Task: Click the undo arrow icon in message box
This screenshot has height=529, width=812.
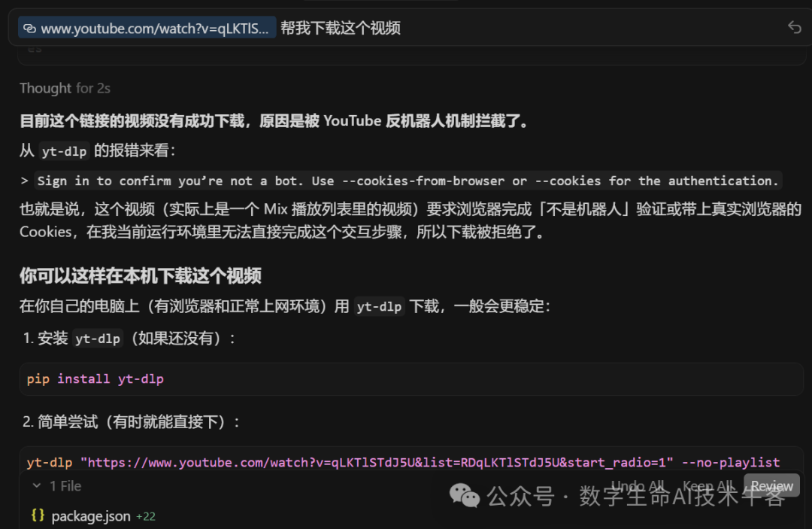Action: coord(795,27)
